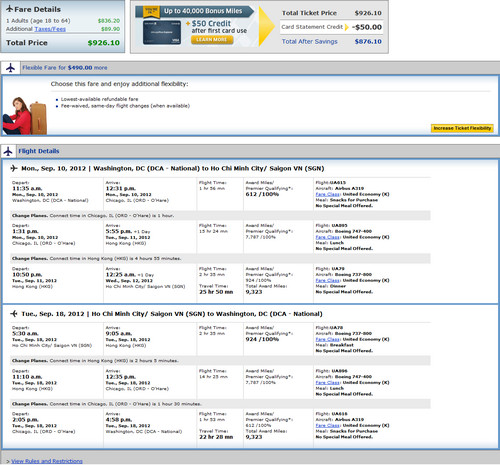This screenshot has width=500, height=465.
Task: Click the $89.90 taxes amount
Action: [110, 29]
